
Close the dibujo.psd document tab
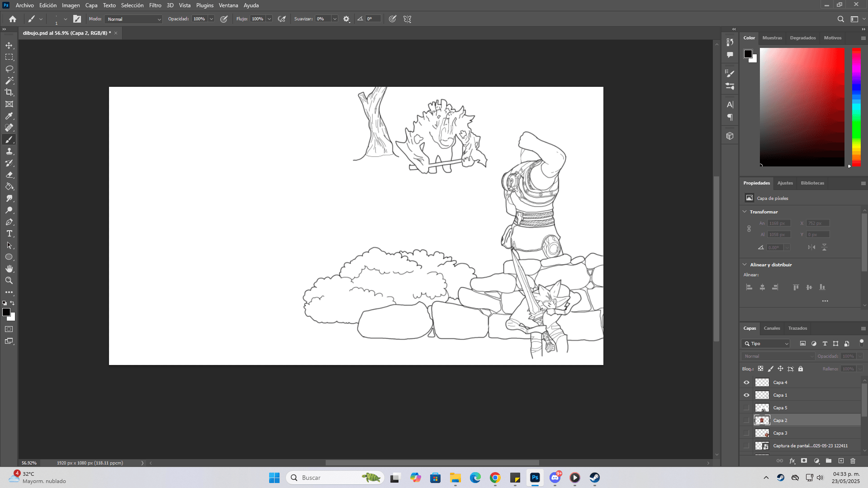(116, 33)
